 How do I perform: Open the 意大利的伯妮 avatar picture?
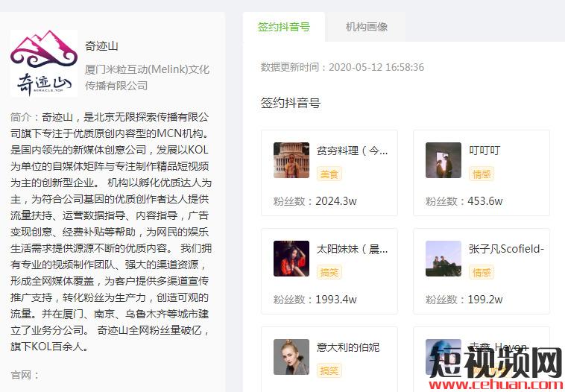click(291, 357)
